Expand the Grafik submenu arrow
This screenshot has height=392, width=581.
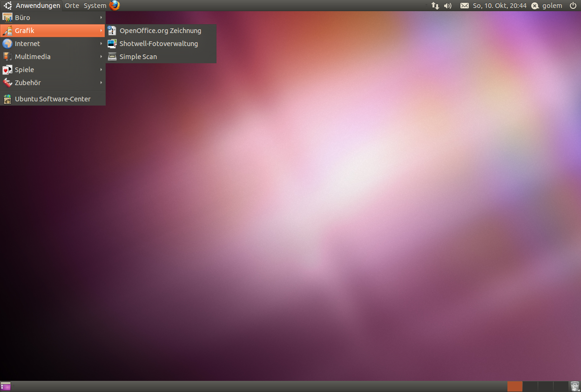tap(101, 31)
